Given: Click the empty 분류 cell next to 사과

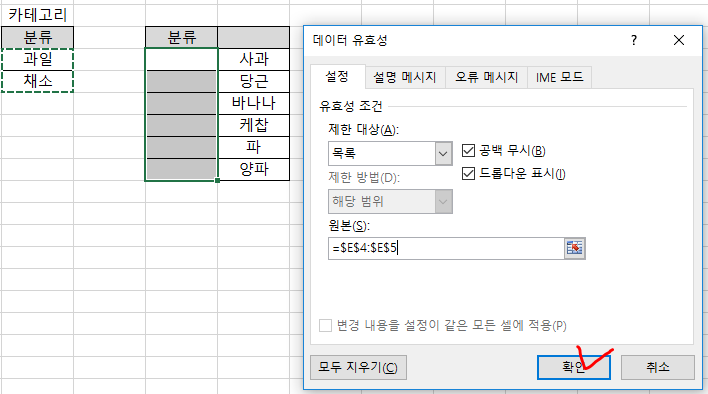Looking at the screenshot, I should pos(182,59).
